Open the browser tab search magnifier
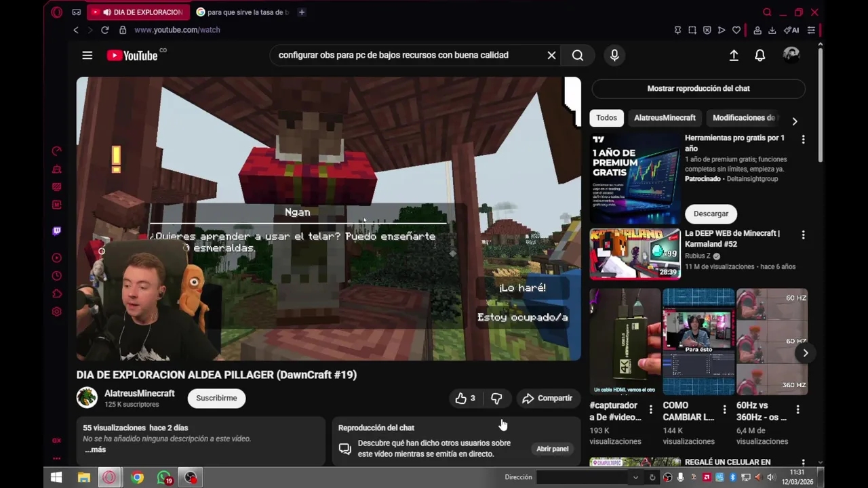The width and height of the screenshot is (868, 488). (767, 12)
